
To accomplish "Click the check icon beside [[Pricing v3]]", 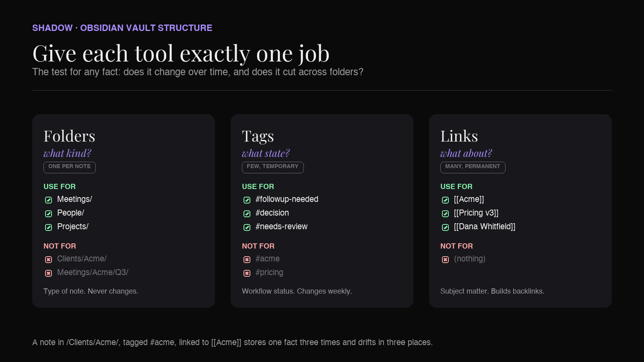I will (x=446, y=214).
